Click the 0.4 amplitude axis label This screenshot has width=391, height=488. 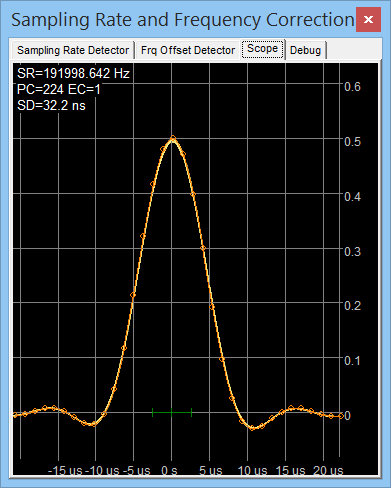click(352, 196)
